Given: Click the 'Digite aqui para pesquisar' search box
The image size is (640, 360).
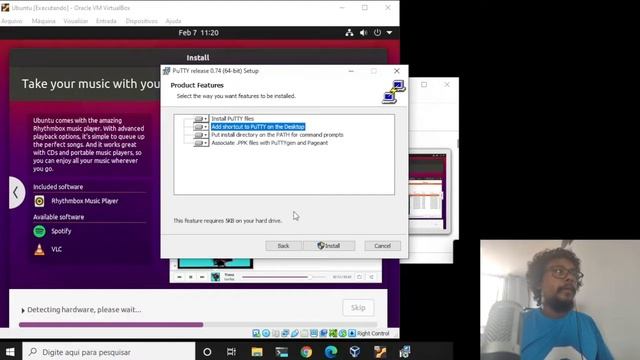Looking at the screenshot, I should (109, 352).
